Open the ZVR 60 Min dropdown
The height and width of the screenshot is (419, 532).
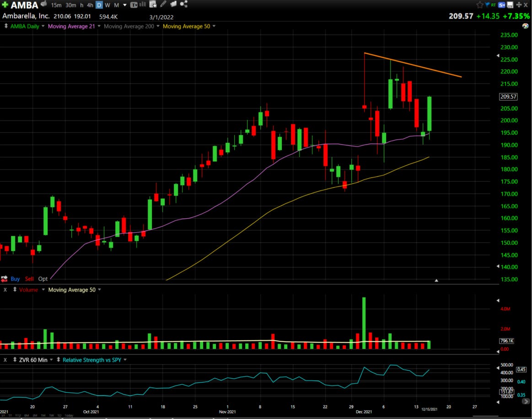(51, 360)
